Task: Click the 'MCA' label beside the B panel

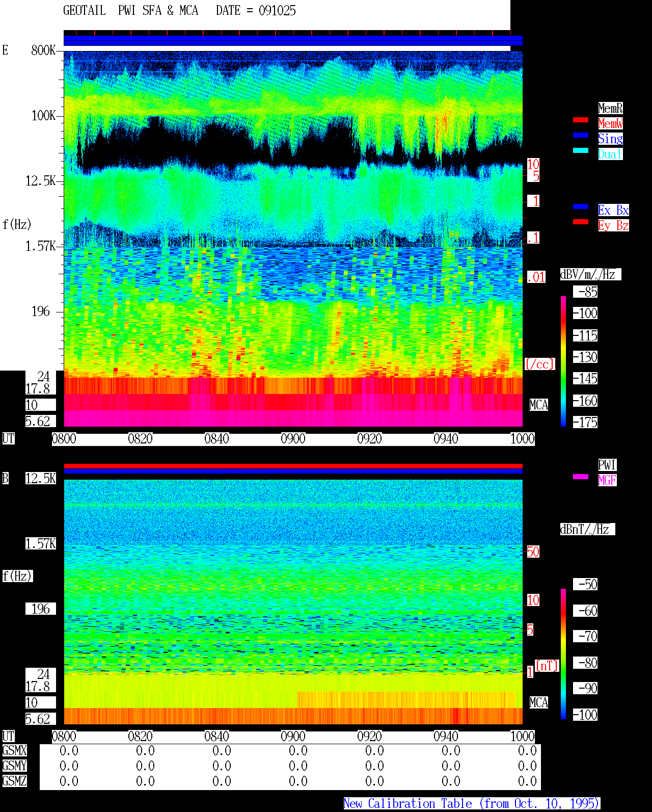Action: coord(539,702)
